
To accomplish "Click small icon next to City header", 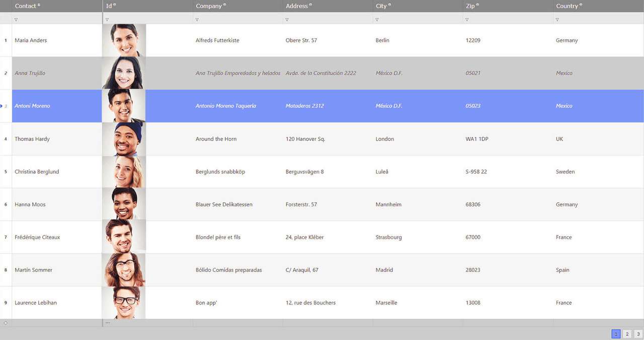I will (389, 5).
